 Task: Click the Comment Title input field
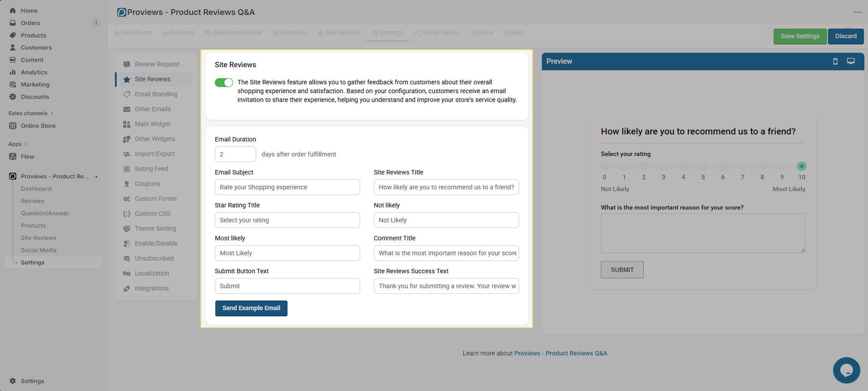coord(446,253)
